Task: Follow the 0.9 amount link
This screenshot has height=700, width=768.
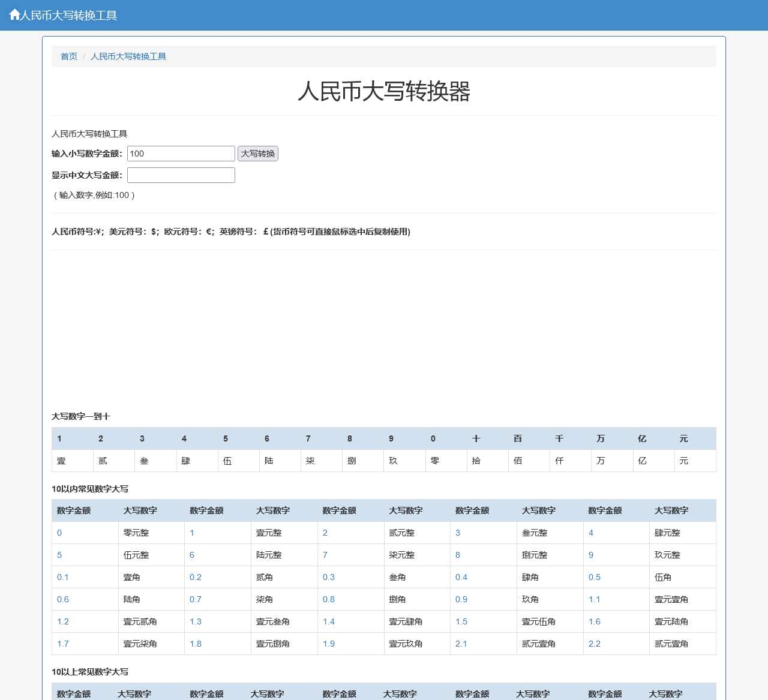Action: [461, 599]
